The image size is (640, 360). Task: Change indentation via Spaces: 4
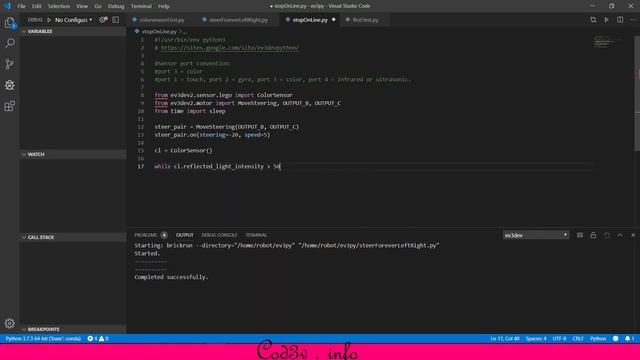click(536, 338)
